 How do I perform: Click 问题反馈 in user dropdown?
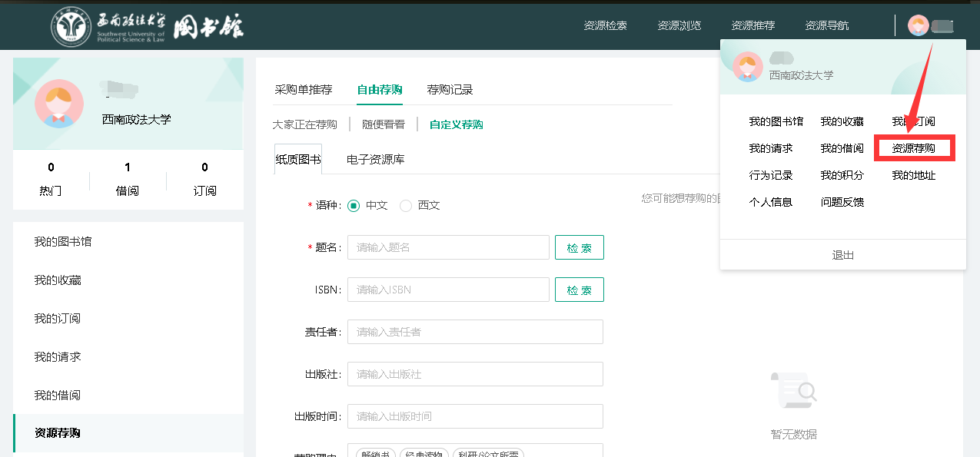tap(842, 202)
